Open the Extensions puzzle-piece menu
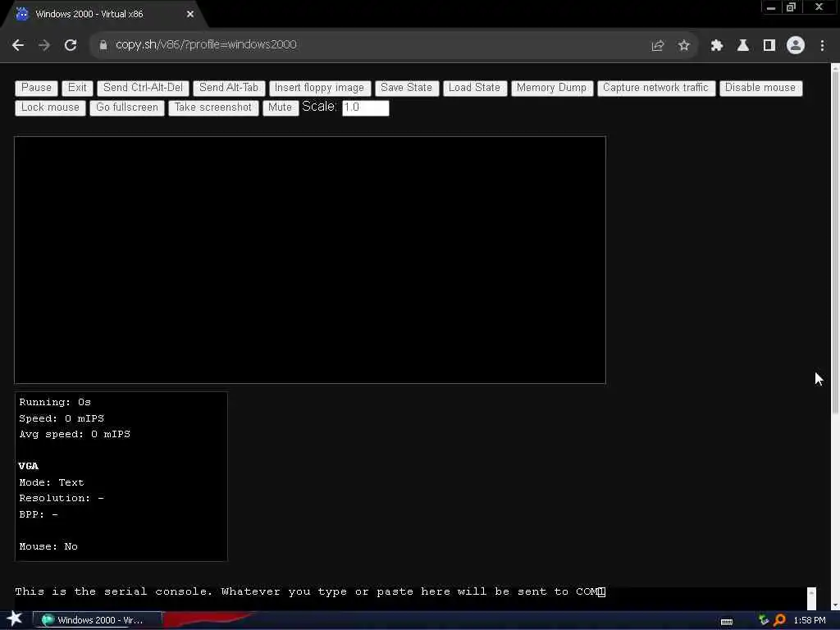This screenshot has height=630, width=840. (x=717, y=46)
